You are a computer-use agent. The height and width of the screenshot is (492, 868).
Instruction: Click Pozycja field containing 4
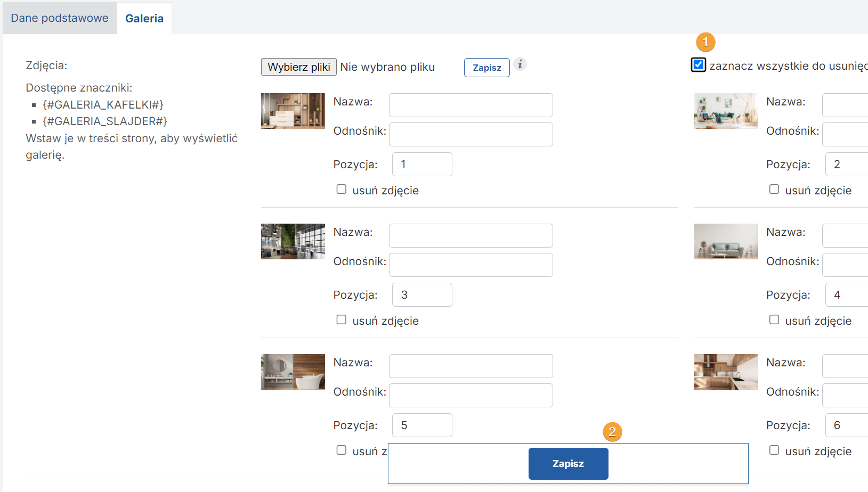tap(847, 294)
